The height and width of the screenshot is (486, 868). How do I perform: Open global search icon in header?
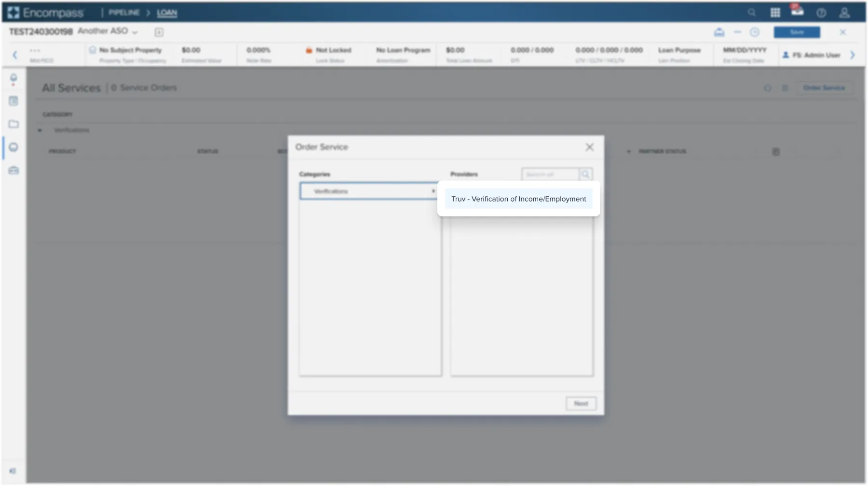click(x=751, y=13)
